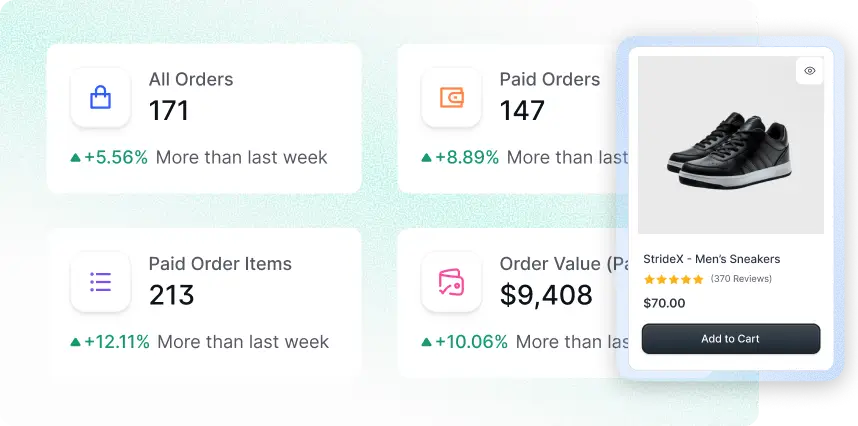Click the All Orders shopping bag icon

click(x=100, y=97)
